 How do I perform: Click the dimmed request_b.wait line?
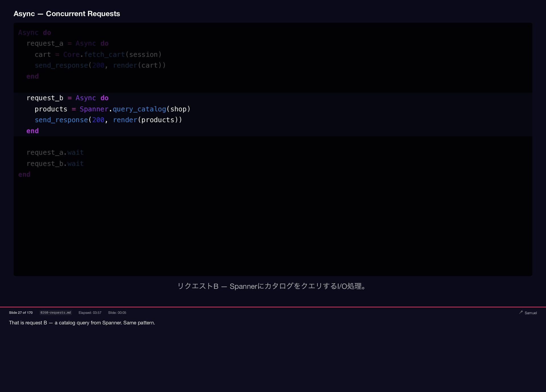click(55, 164)
